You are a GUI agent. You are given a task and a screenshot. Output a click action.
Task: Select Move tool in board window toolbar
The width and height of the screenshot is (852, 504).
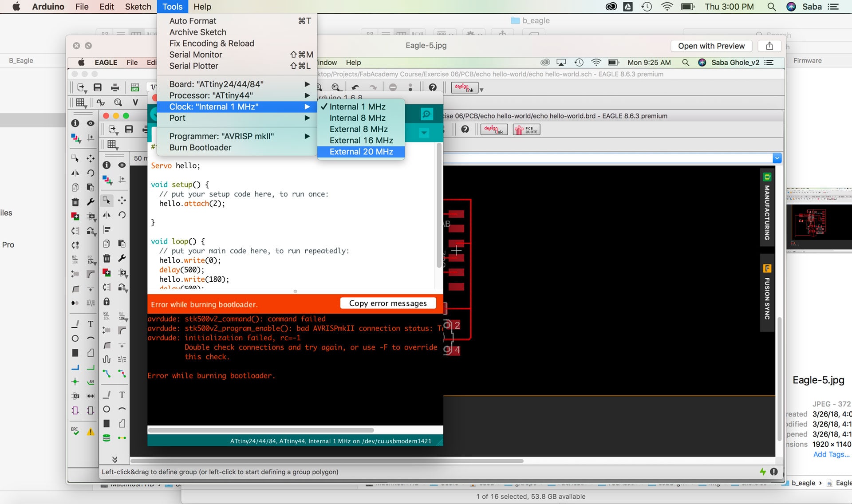pyautogui.click(x=122, y=201)
